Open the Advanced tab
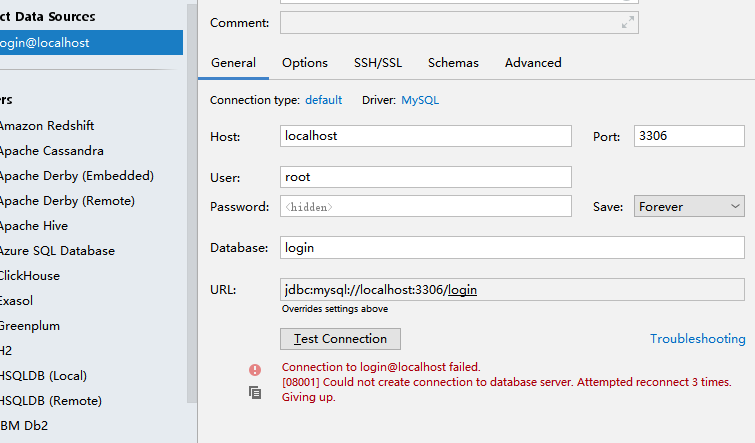 pos(533,63)
